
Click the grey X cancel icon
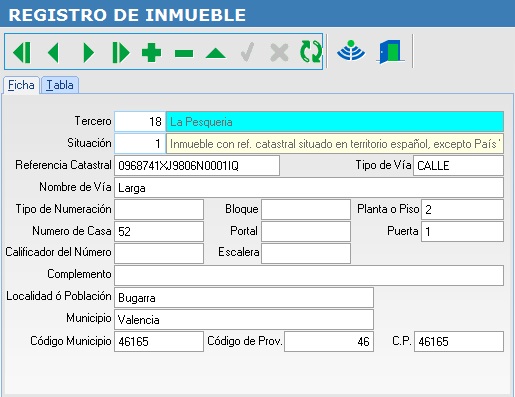coord(279,52)
